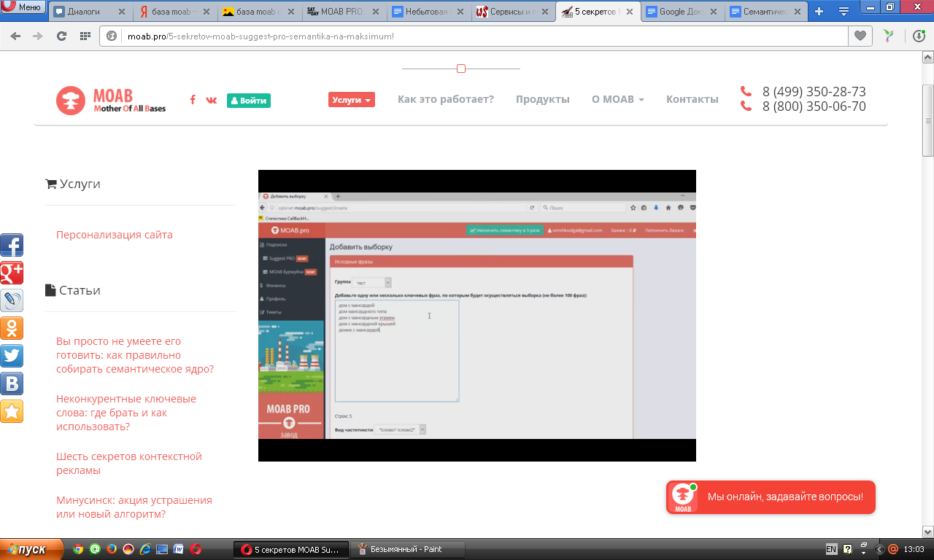This screenshot has width=934, height=560.
Task: Click the 5 секретов MOAB taskbar button
Action: coord(291,549)
